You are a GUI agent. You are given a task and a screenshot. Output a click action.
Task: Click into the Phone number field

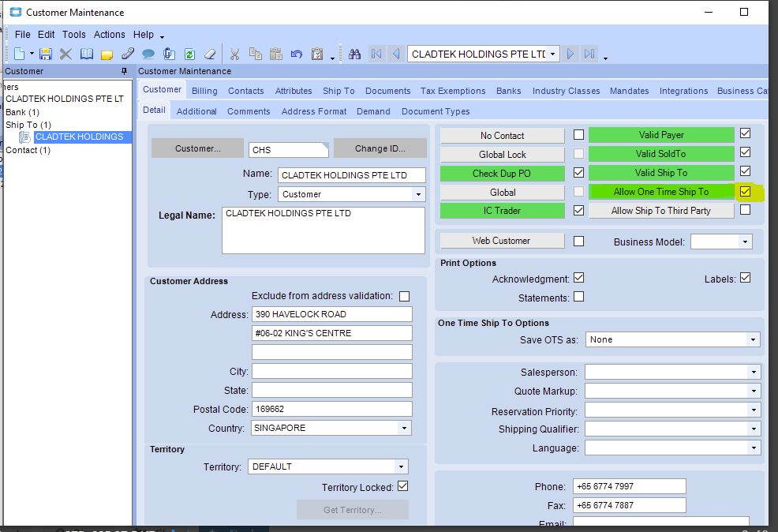(x=630, y=486)
